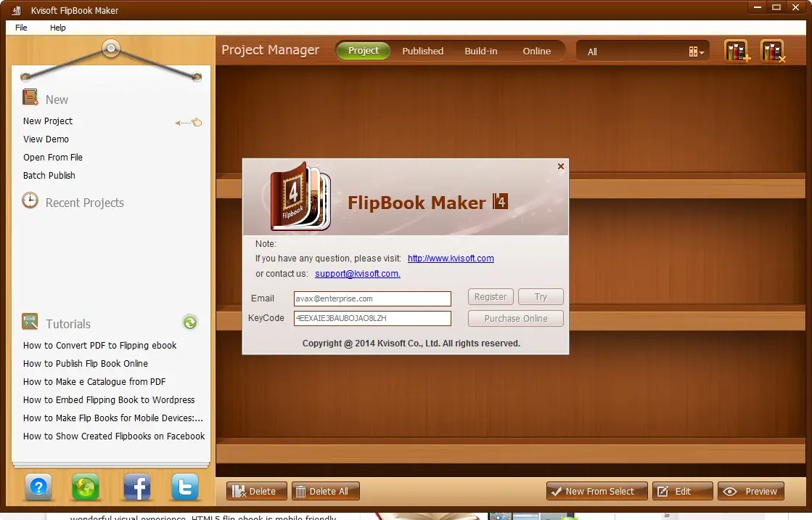The height and width of the screenshot is (520, 812).
Task: Click the Recent Projects clock icon
Action: (30, 200)
